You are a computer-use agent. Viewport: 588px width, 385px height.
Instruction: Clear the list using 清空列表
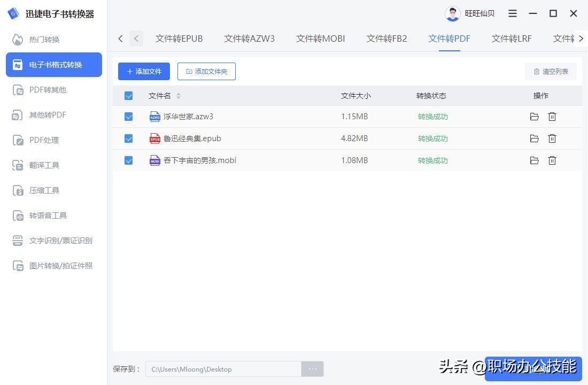(x=551, y=71)
